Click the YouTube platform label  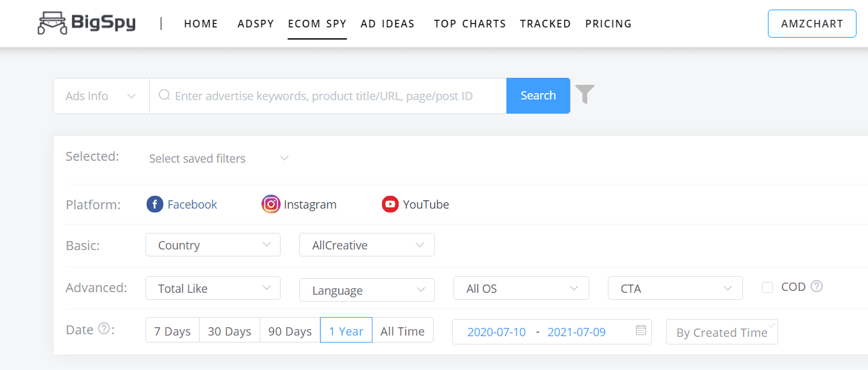click(426, 204)
